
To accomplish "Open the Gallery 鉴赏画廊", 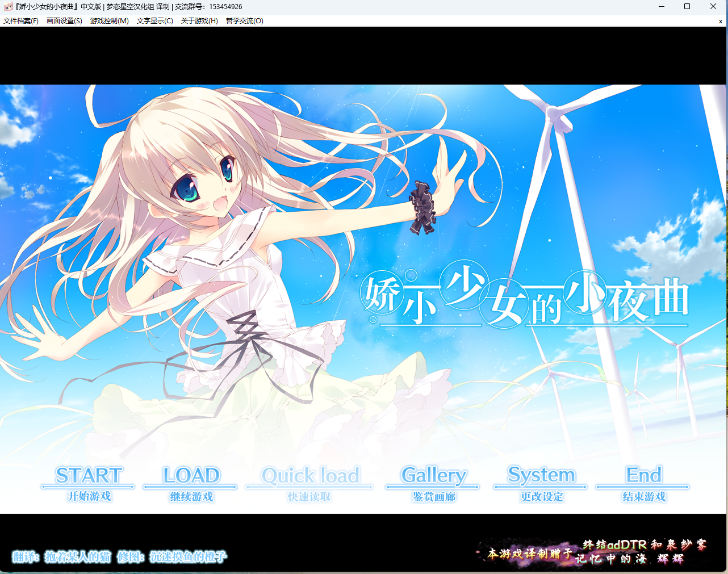I will 433,484.
